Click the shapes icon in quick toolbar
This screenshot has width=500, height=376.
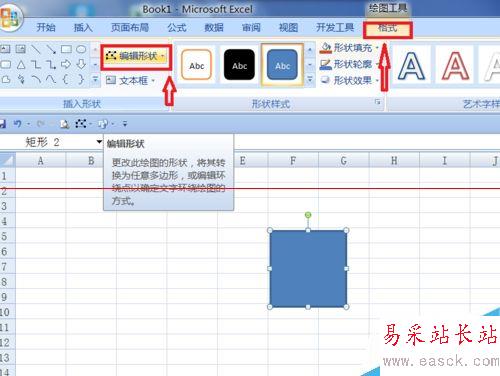click(x=102, y=124)
